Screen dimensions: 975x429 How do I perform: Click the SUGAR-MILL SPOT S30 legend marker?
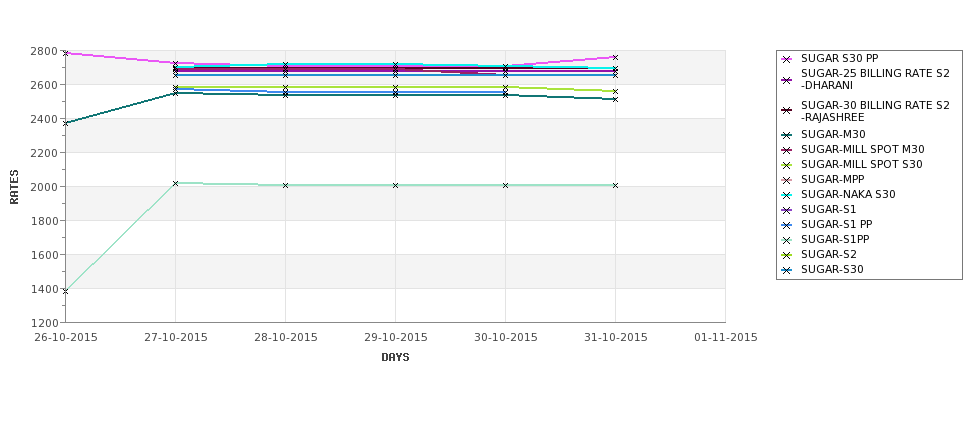pyautogui.click(x=786, y=165)
